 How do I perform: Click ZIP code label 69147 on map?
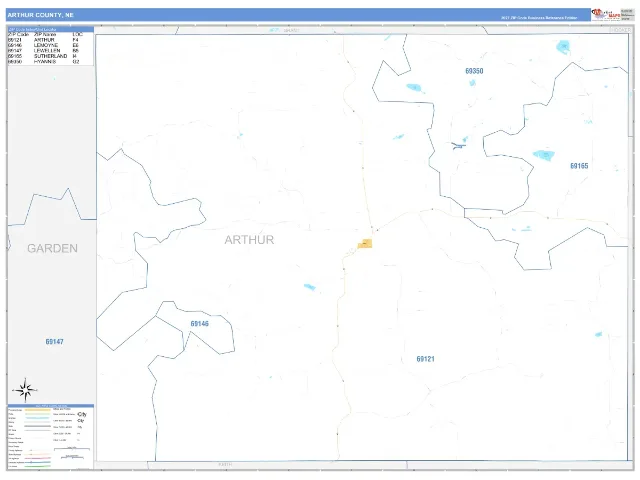pyautogui.click(x=54, y=342)
